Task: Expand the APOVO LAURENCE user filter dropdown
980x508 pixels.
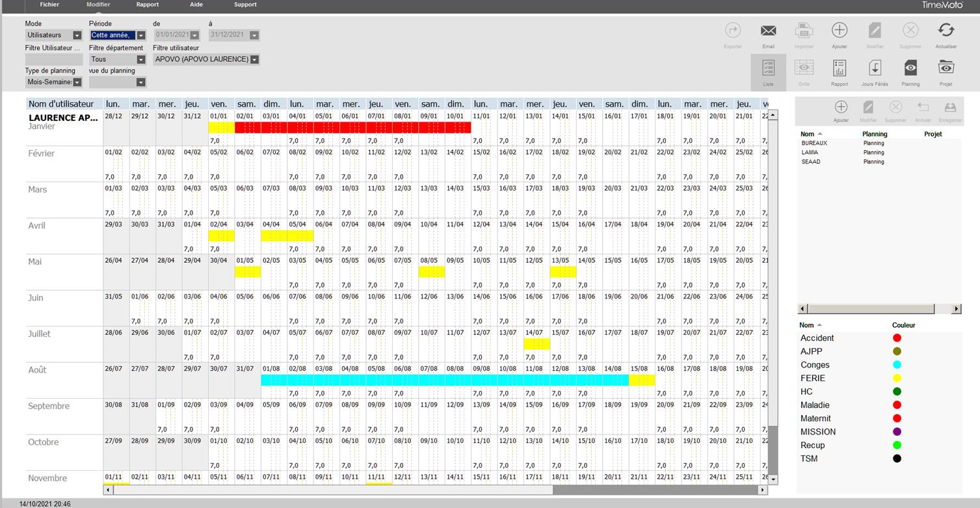Action: (x=254, y=60)
